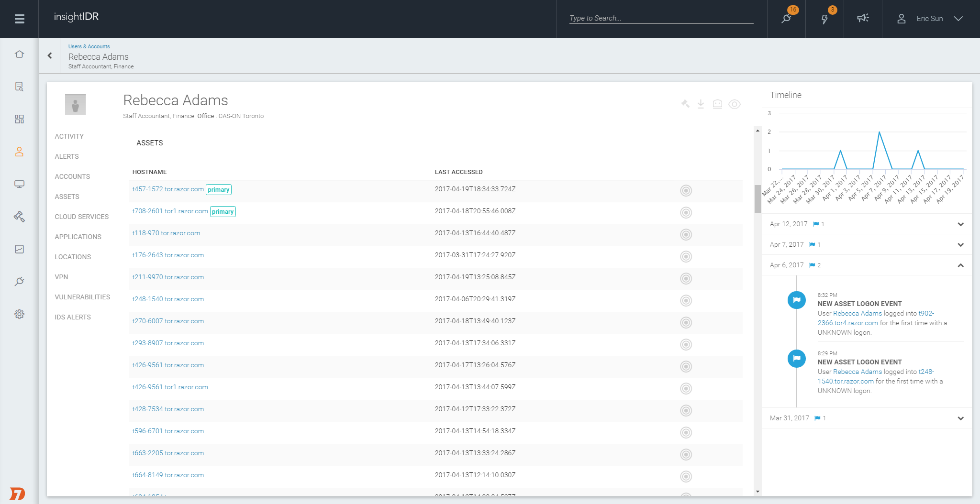
Task: Expand the Apr 12, 2017 timeline entry
Action: (x=960, y=224)
